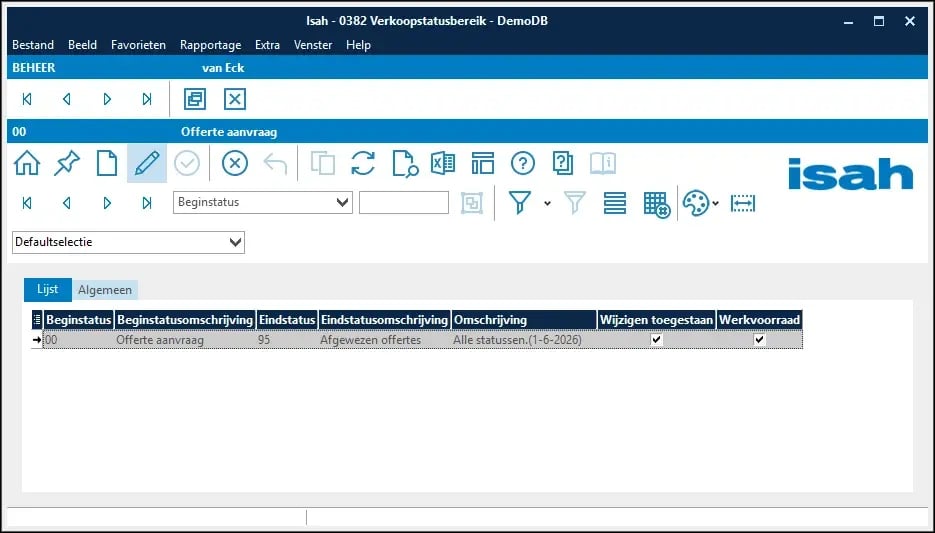Go to last row in lower navigation bar
The height and width of the screenshot is (533, 935).
[147, 203]
